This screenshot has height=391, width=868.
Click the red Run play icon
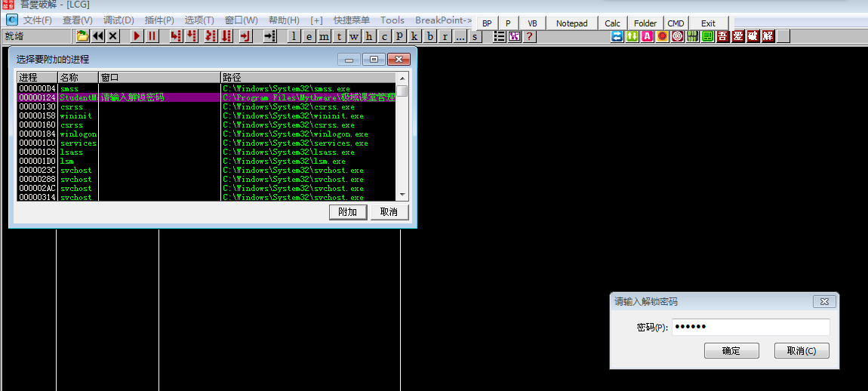coord(137,36)
